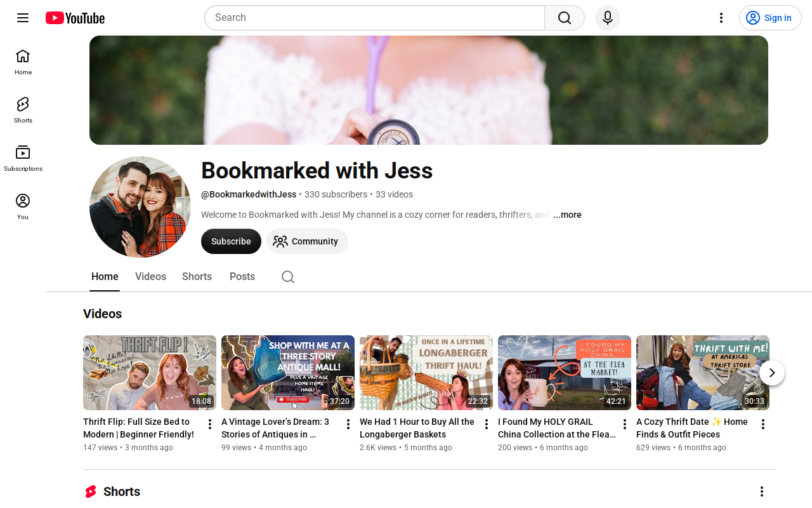This screenshot has width=812, height=508.
Task: Open I Found My HOLY GRAIL title
Action: pyautogui.click(x=557, y=428)
